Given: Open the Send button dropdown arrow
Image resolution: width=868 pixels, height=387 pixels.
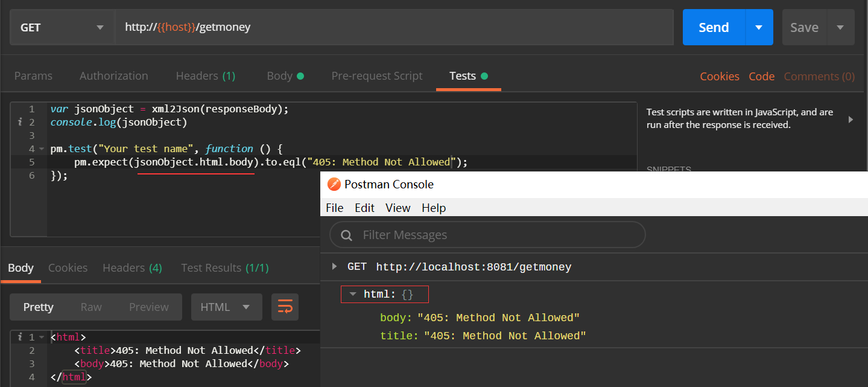Looking at the screenshot, I should pos(759,27).
